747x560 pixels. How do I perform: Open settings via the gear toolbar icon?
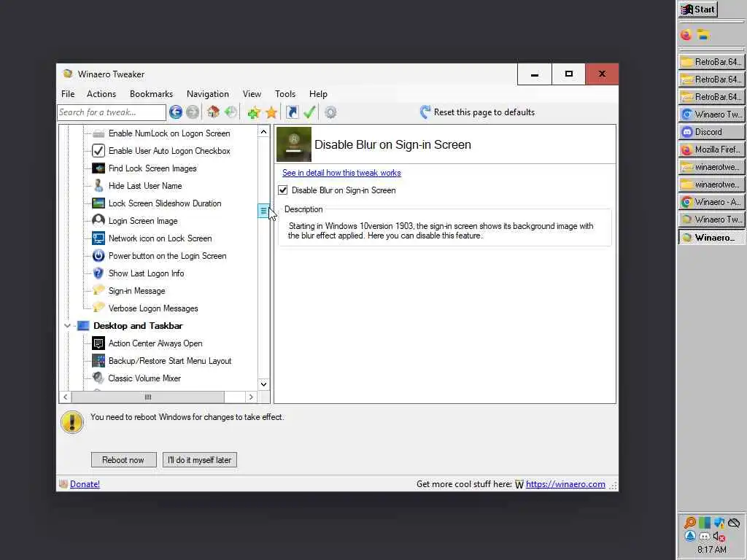(330, 112)
